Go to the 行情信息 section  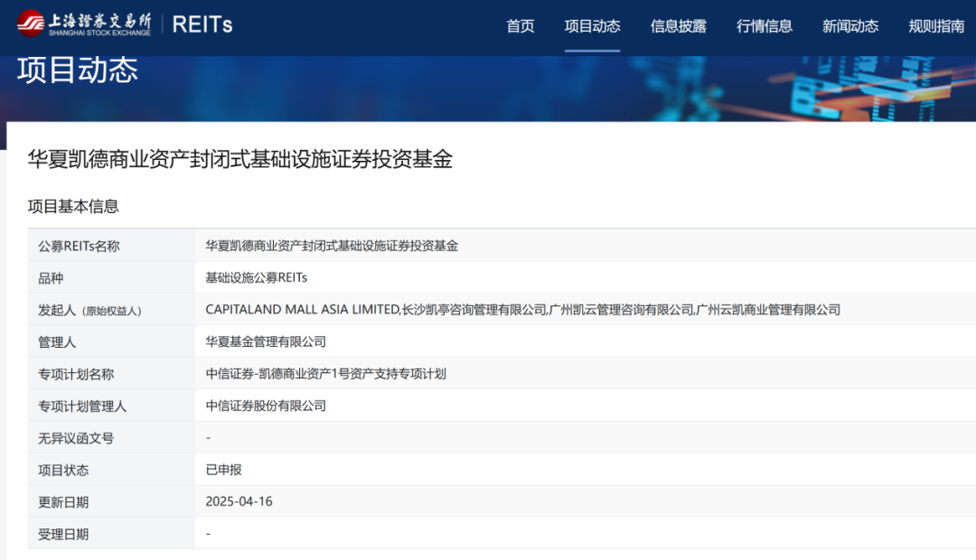[765, 26]
